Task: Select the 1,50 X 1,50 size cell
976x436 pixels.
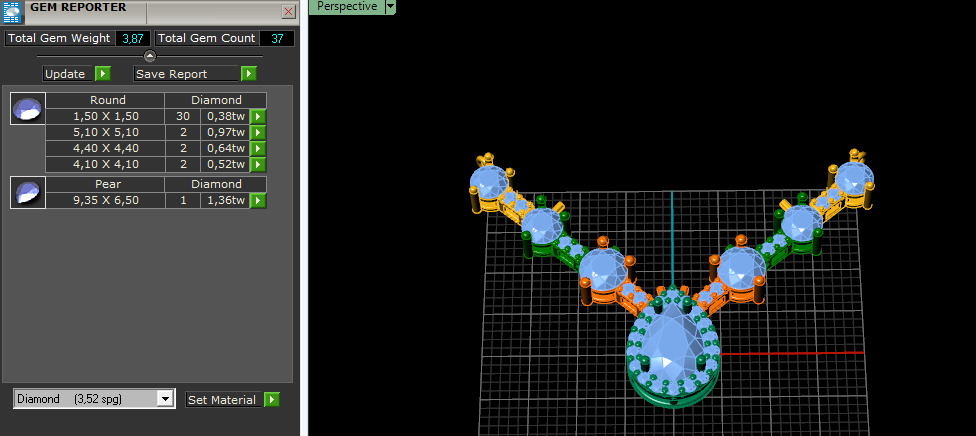Action: pos(105,116)
